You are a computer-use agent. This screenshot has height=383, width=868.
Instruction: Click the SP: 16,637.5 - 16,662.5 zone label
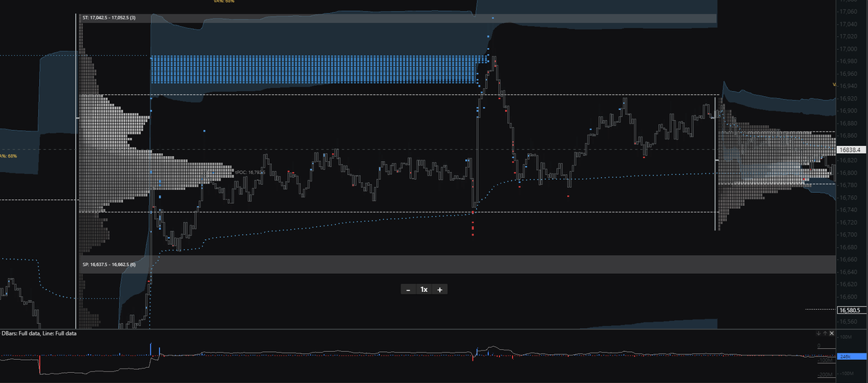pyautogui.click(x=109, y=264)
